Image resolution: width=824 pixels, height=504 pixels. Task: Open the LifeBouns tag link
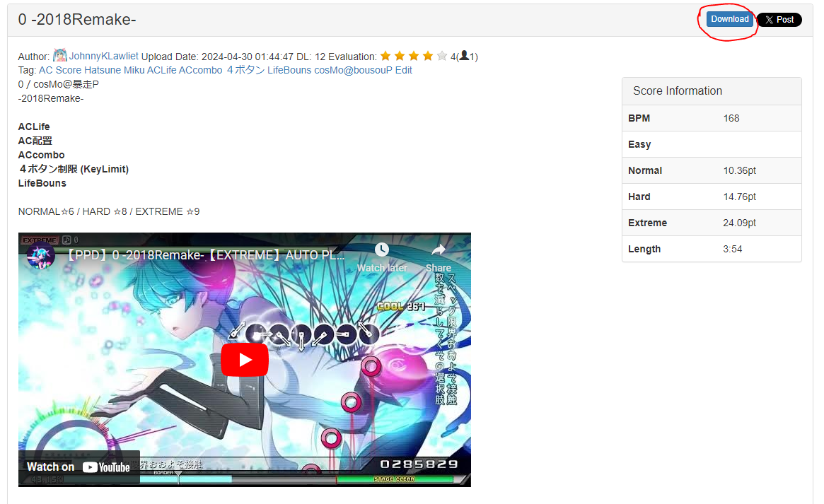(x=289, y=70)
